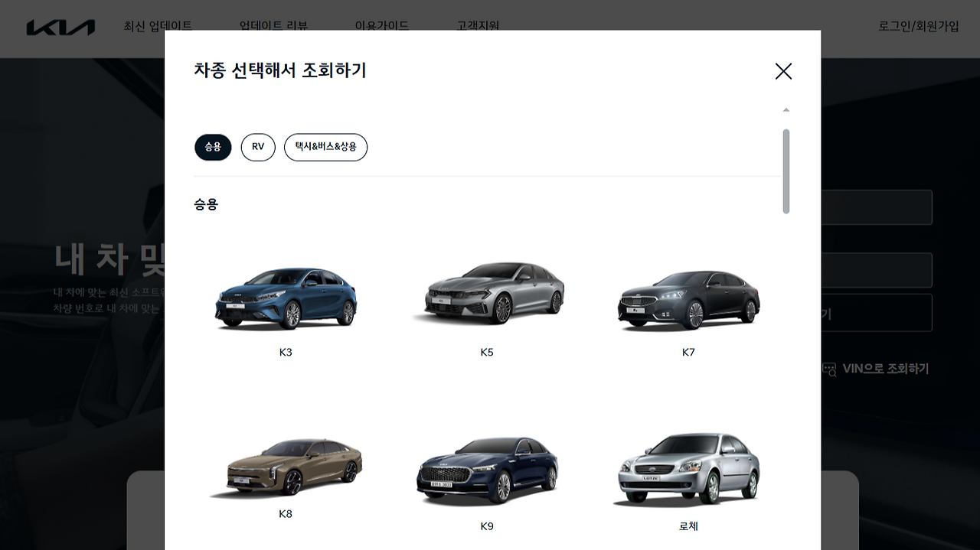Open 업데이트 리뷰 menu in header

point(273,26)
